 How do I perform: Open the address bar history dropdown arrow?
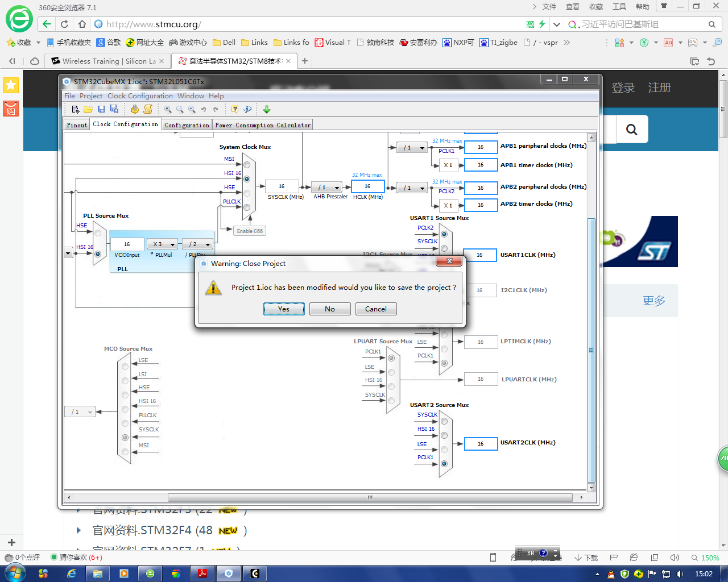557,24
